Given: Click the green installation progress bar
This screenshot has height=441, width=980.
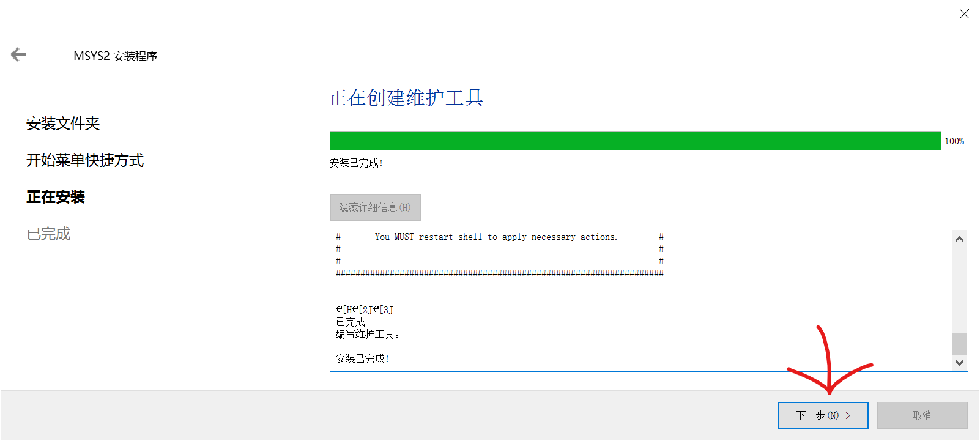Looking at the screenshot, I should 634,141.
